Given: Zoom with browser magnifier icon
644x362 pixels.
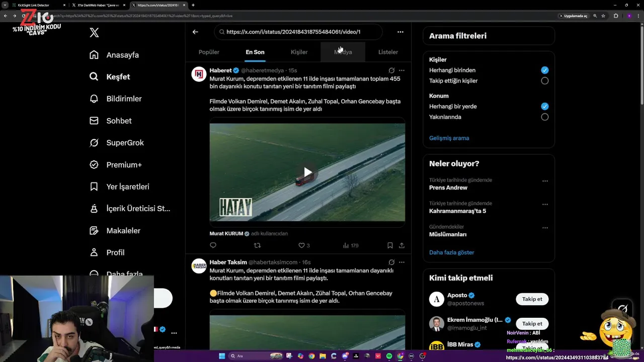Looking at the screenshot, I should pyautogui.click(x=595, y=16).
